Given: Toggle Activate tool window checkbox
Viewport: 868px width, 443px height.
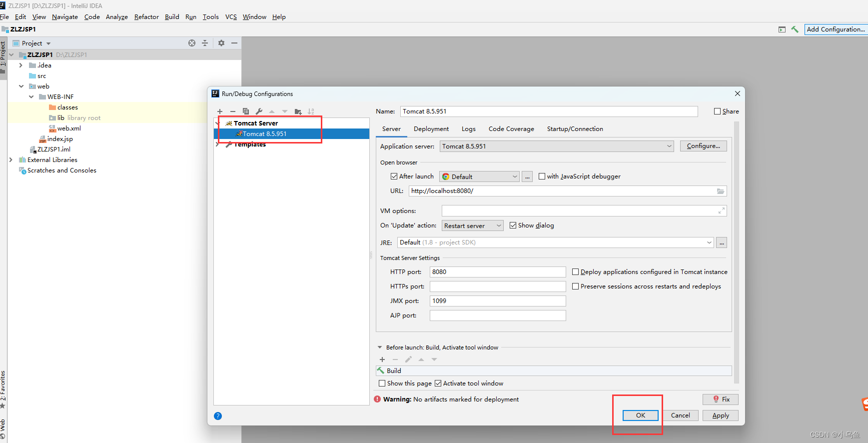Looking at the screenshot, I should point(438,383).
